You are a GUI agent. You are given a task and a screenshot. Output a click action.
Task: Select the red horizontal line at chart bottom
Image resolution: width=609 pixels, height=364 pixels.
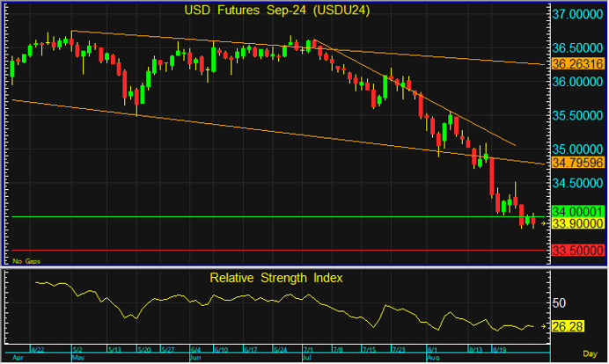coord(264,251)
